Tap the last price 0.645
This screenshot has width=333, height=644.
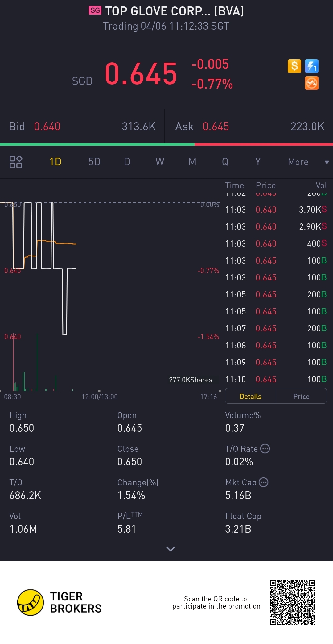point(141,73)
